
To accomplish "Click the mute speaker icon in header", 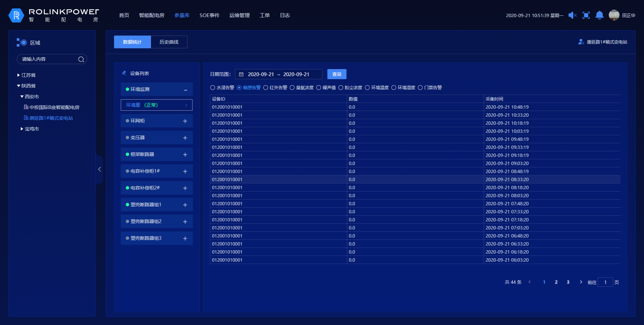I will tap(572, 15).
